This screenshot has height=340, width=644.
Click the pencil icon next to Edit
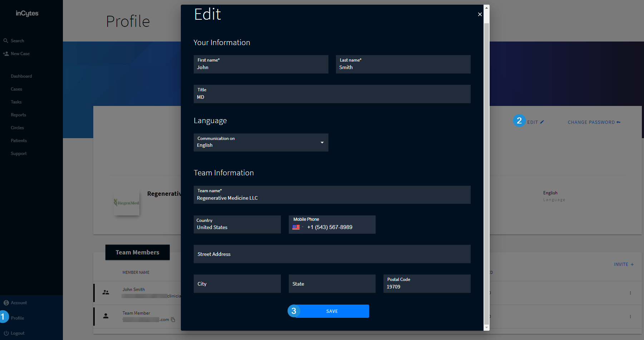(542, 122)
